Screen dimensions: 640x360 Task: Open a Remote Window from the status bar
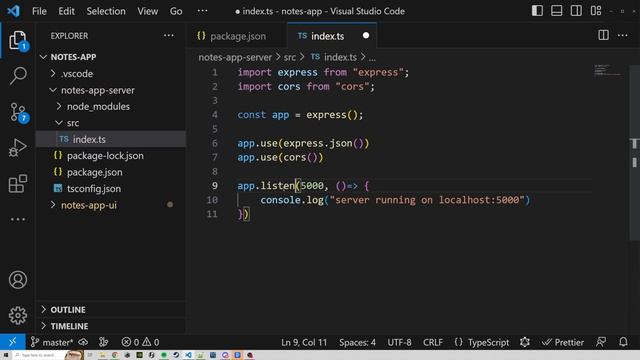[x=13, y=342]
